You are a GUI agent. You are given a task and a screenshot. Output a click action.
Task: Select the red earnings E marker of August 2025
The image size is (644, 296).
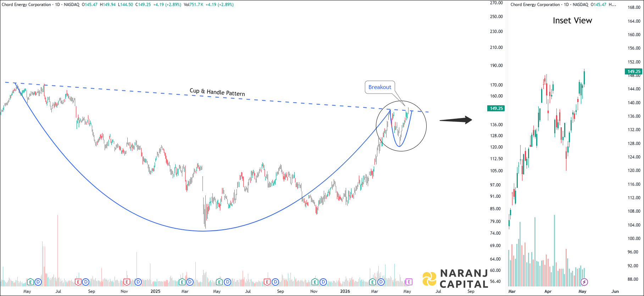click(267, 282)
